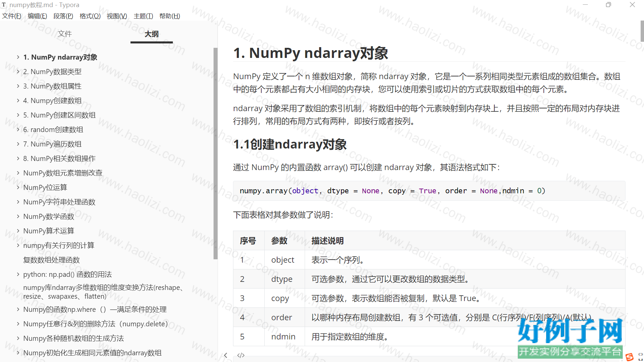Switch to the 文件 sidebar tab
Image resolution: width=644 pixels, height=362 pixels.
65,34
